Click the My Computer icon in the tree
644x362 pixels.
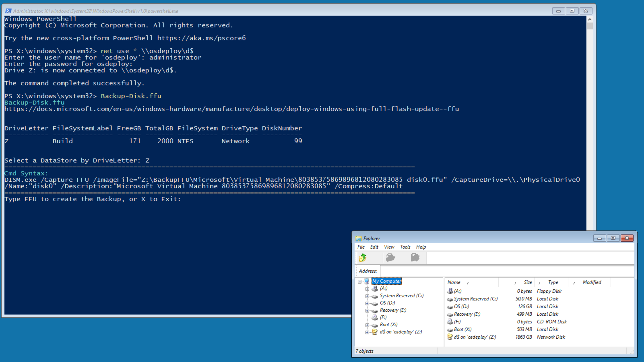coord(367,281)
